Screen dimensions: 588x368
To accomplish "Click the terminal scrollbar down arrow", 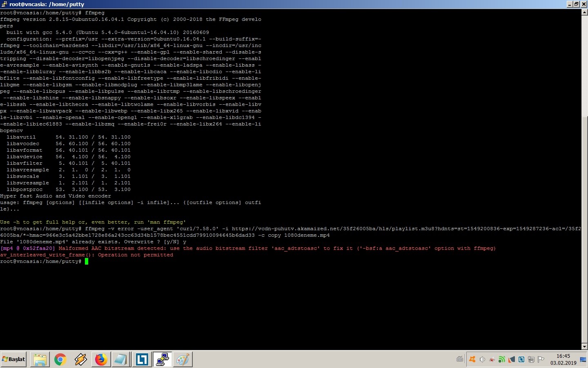I will (584, 346).
